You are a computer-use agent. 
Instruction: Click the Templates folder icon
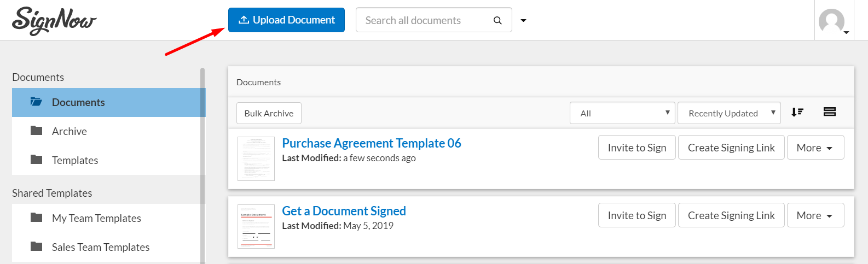(37, 160)
